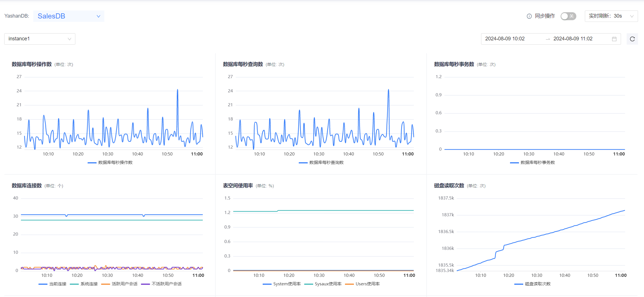Viewport: 644px width, 297px height.
Task: Open the SalesDB database selector
Action: (x=69, y=16)
